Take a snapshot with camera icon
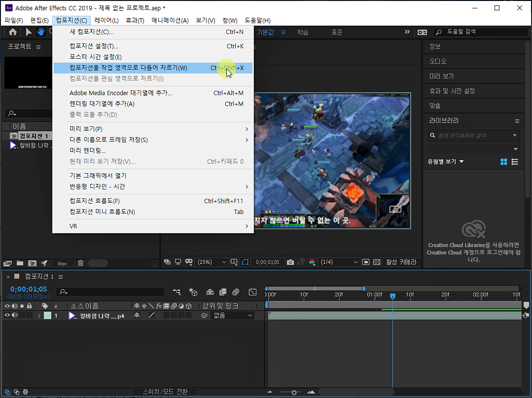This screenshot has height=398, width=532. pyautogui.click(x=290, y=262)
